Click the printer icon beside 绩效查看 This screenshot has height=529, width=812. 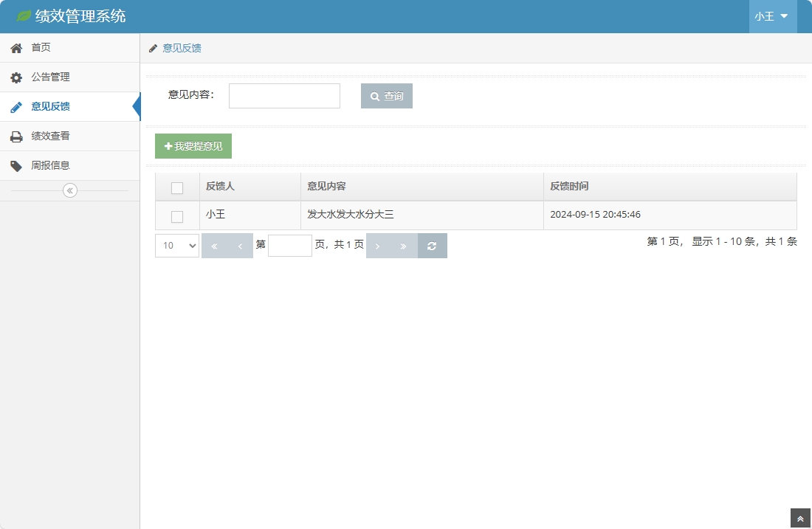coord(16,136)
